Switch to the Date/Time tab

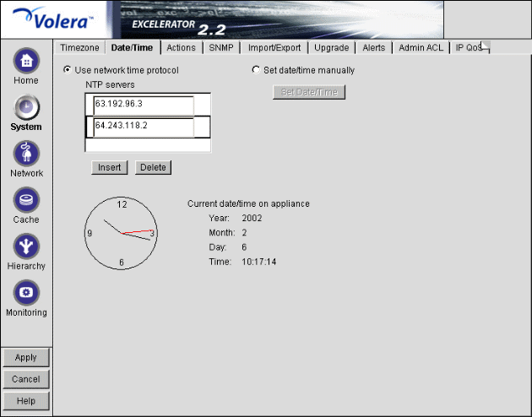[132, 47]
